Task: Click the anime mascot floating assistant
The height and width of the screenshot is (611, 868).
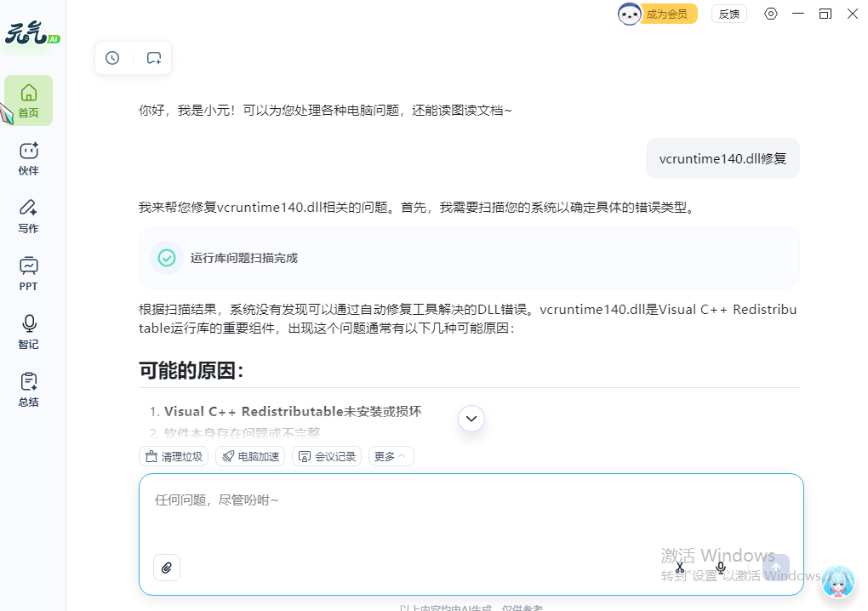Action: point(838,582)
